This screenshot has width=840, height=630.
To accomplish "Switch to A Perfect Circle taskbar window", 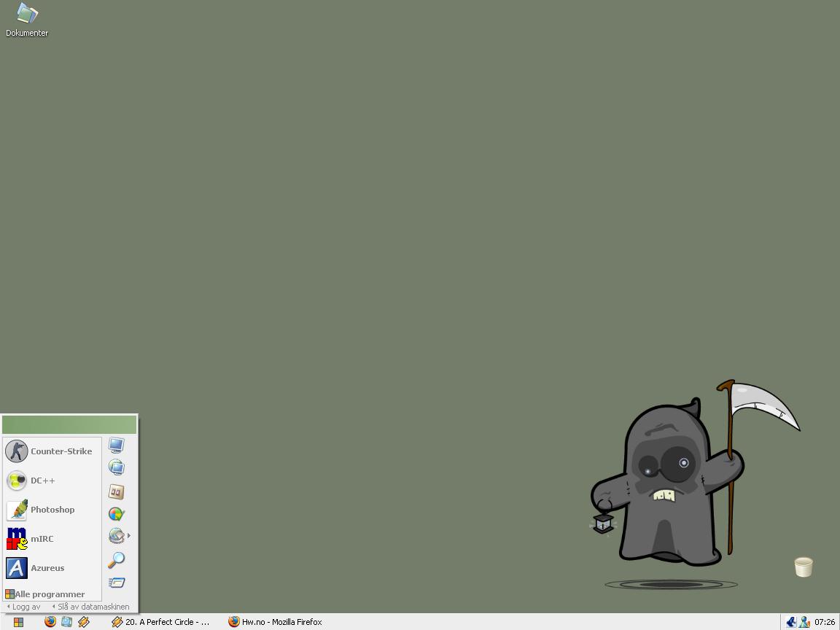I will click(x=160, y=622).
